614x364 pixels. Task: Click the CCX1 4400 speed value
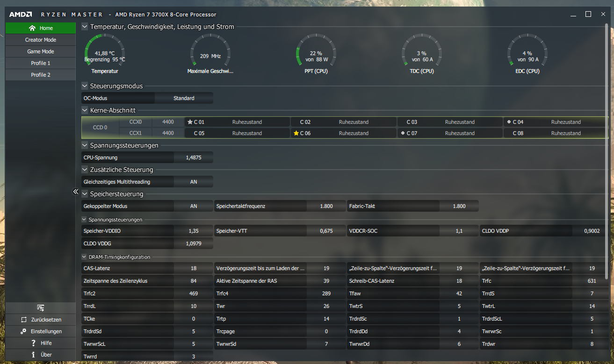point(168,133)
